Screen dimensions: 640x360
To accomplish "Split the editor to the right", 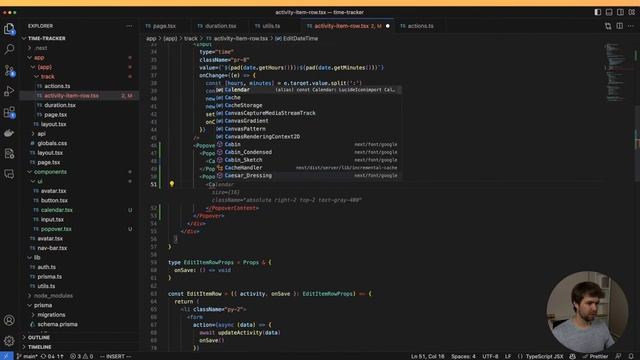I will 620,26.
